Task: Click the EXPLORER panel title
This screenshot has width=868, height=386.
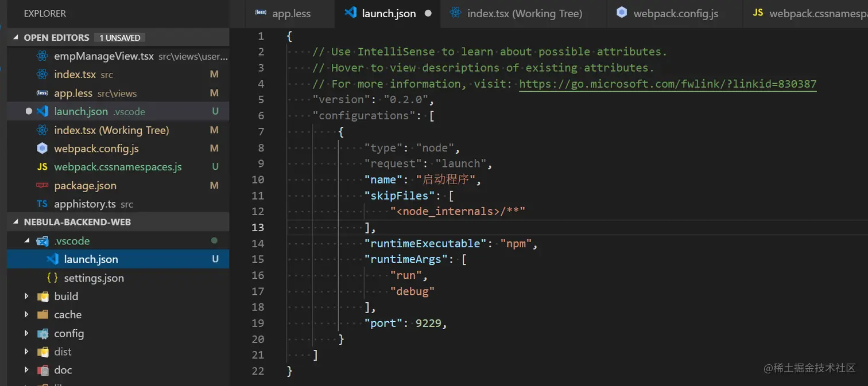Action: pos(45,13)
